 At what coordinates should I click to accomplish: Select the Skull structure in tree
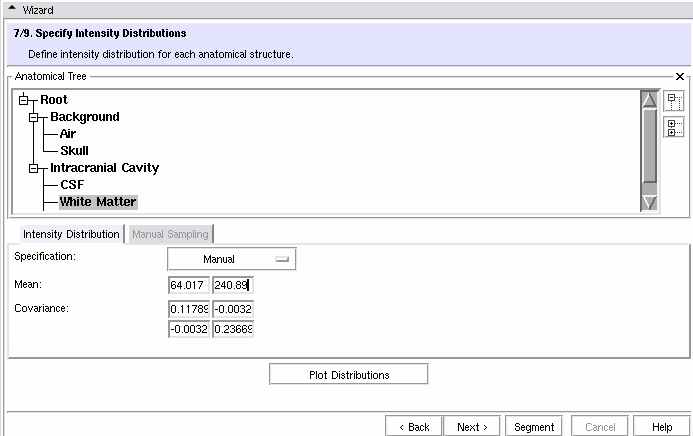[x=74, y=151]
